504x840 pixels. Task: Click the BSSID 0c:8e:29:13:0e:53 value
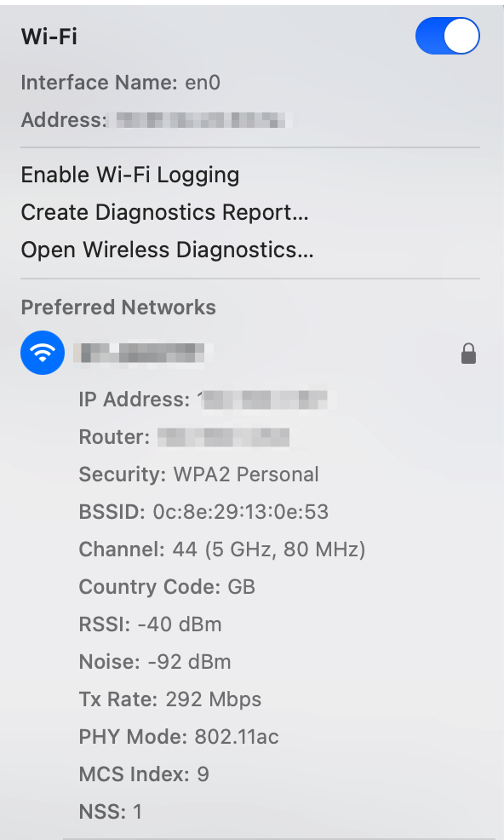240,512
